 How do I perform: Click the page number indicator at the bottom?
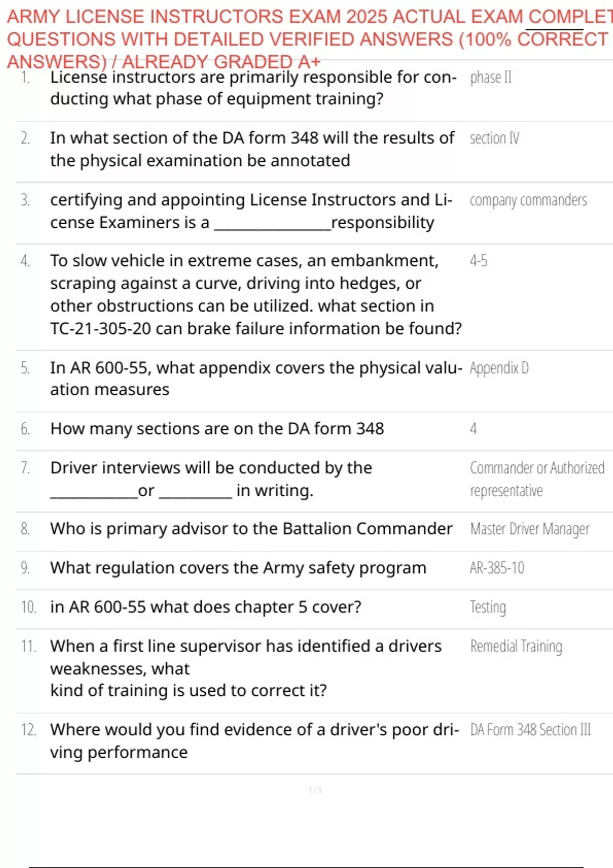(315, 790)
